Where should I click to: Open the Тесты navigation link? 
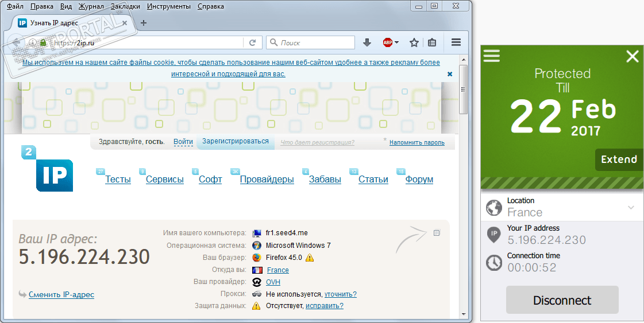tap(118, 180)
